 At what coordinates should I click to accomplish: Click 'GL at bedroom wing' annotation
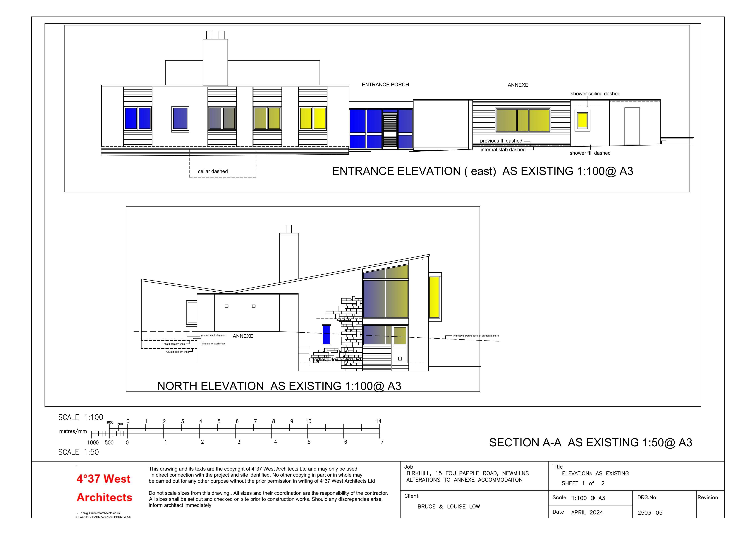point(178,352)
